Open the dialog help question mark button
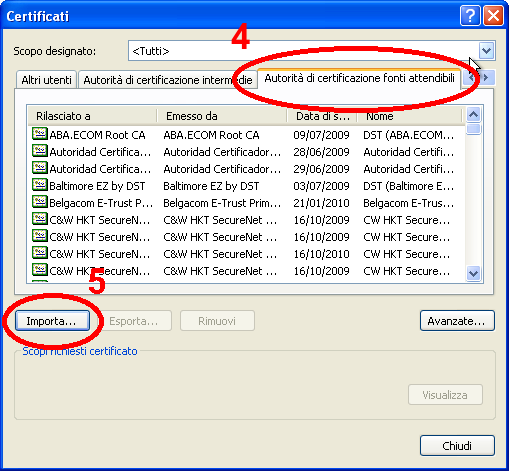Viewport: 509px width, 471px height. coord(470,15)
